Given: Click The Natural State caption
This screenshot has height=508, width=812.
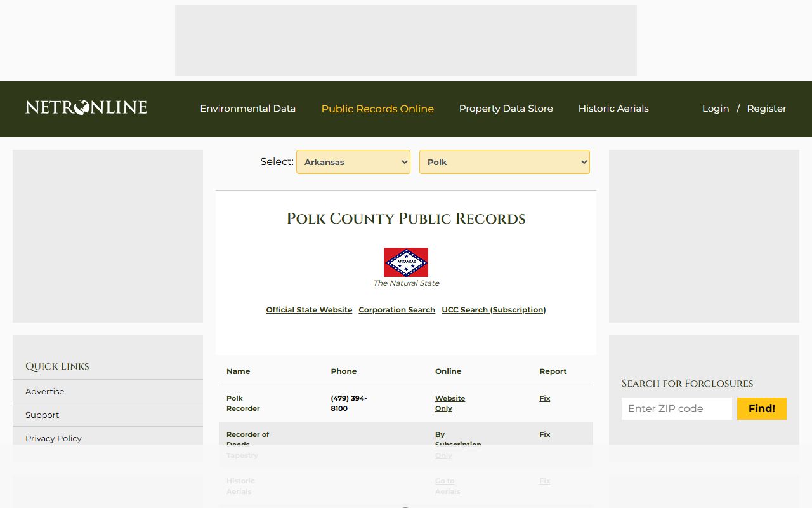Looking at the screenshot, I should coord(406,283).
